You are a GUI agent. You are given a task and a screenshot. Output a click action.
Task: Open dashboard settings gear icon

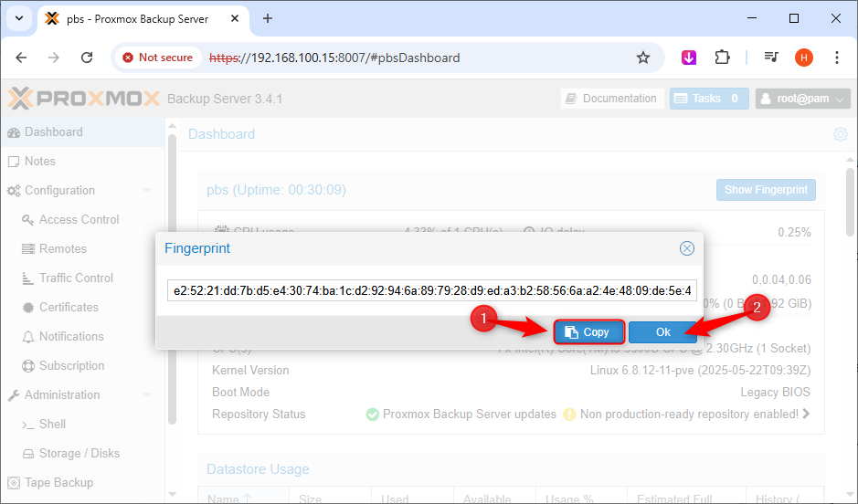(x=840, y=134)
